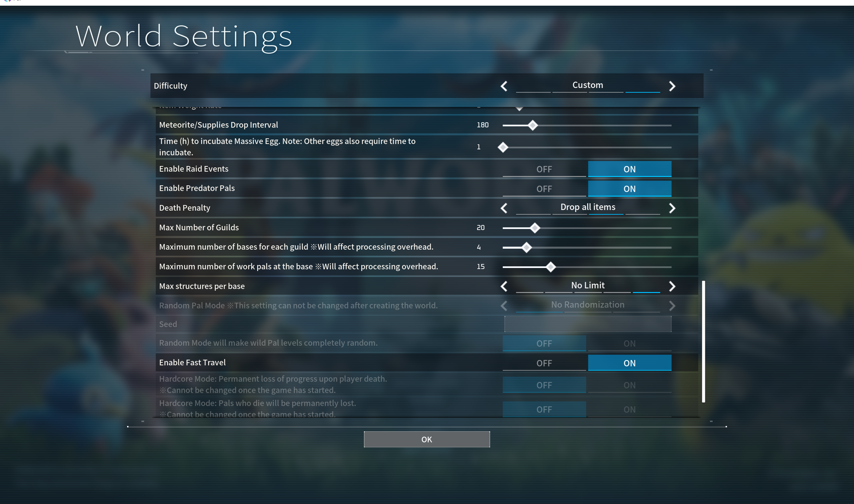Click Random Pal Mode right arrow

[x=672, y=306]
